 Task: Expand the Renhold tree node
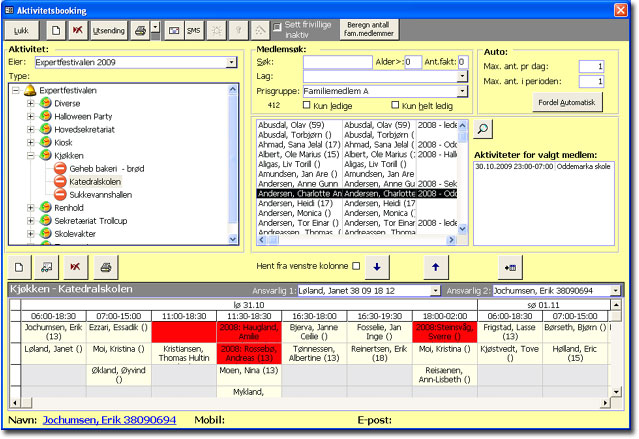tap(31, 208)
